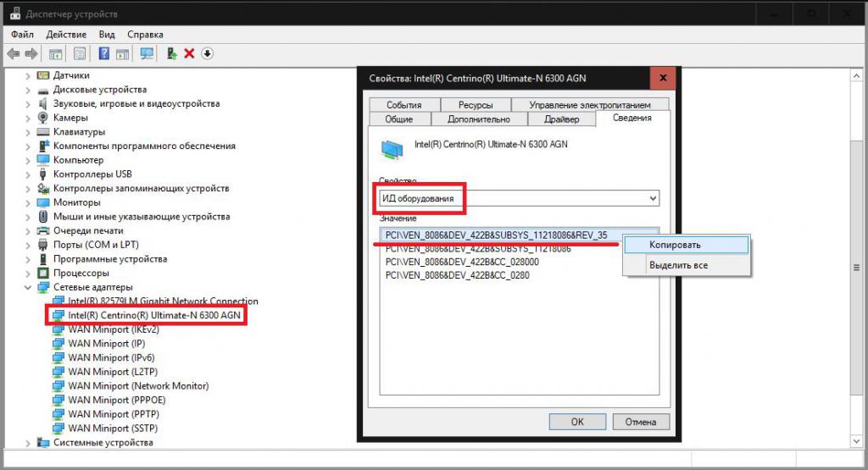This screenshot has height=470, width=868.
Task: Collapse the Сетевые адаптеры node
Action: 28,287
